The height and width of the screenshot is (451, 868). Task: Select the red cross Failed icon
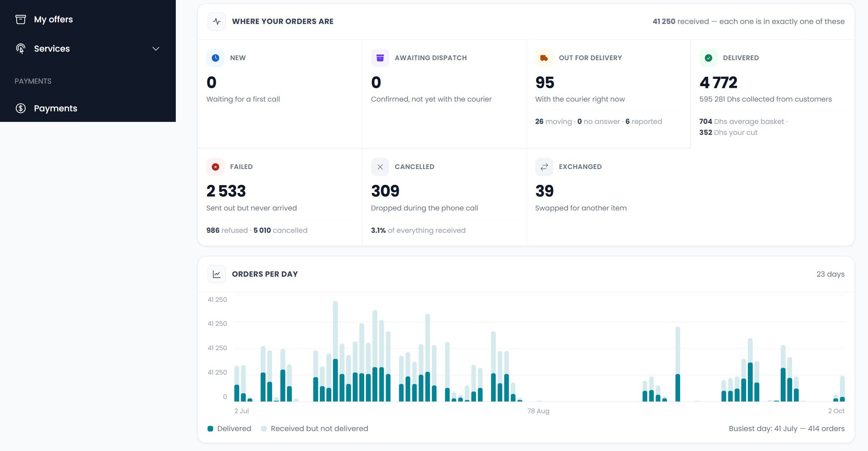tap(216, 167)
